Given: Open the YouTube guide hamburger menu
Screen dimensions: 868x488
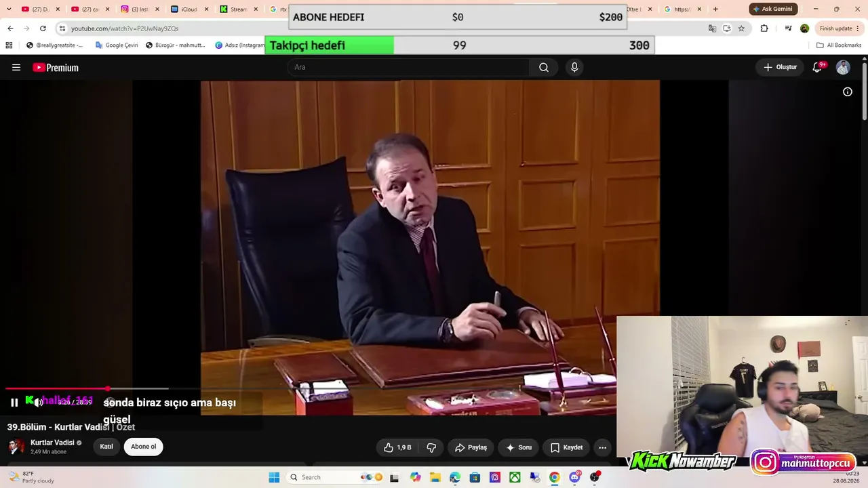Looking at the screenshot, I should pyautogui.click(x=16, y=67).
